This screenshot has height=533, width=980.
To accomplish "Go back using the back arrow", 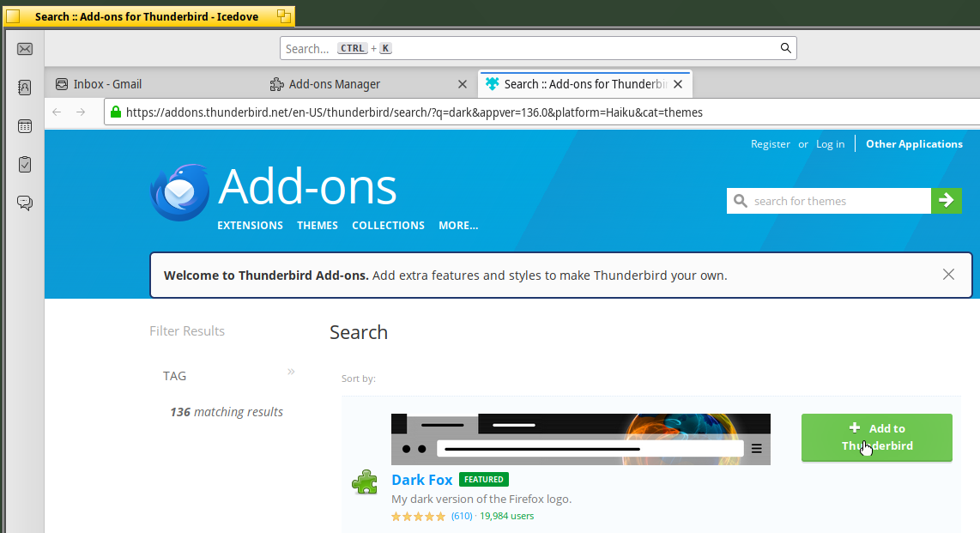I will [x=57, y=112].
